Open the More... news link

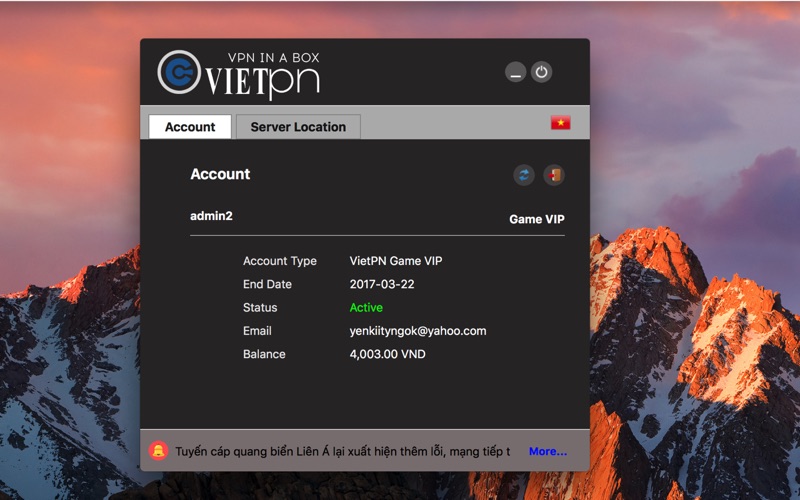pyautogui.click(x=548, y=451)
